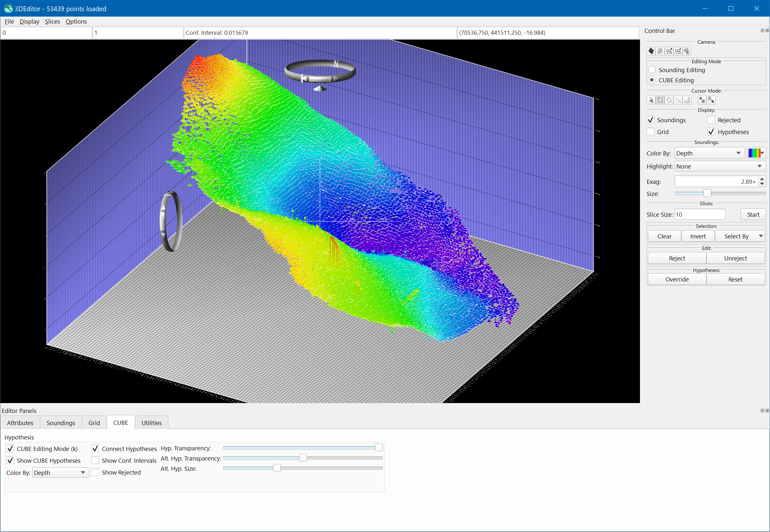Click the Alt. Hyp. Transparency slider handle

pyautogui.click(x=303, y=458)
